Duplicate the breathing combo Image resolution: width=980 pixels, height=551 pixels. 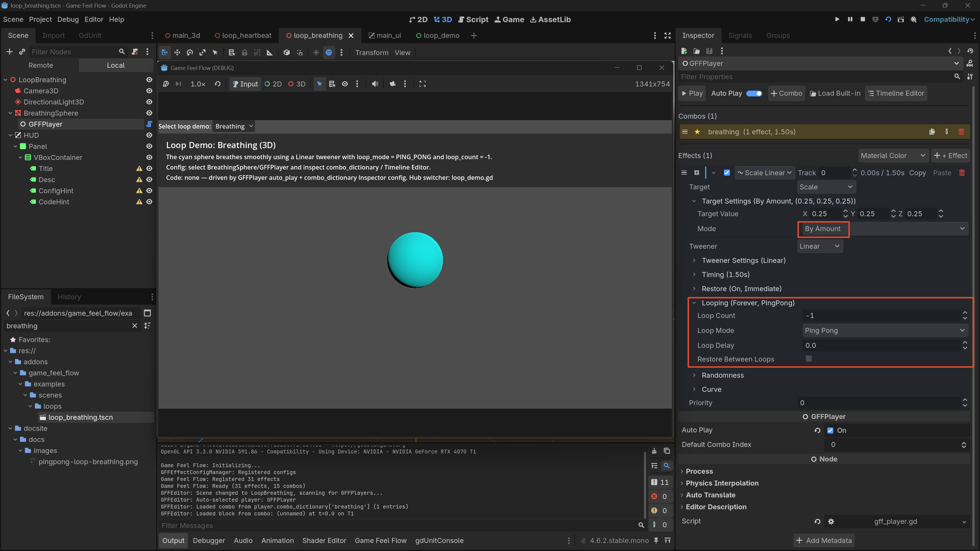(x=932, y=132)
